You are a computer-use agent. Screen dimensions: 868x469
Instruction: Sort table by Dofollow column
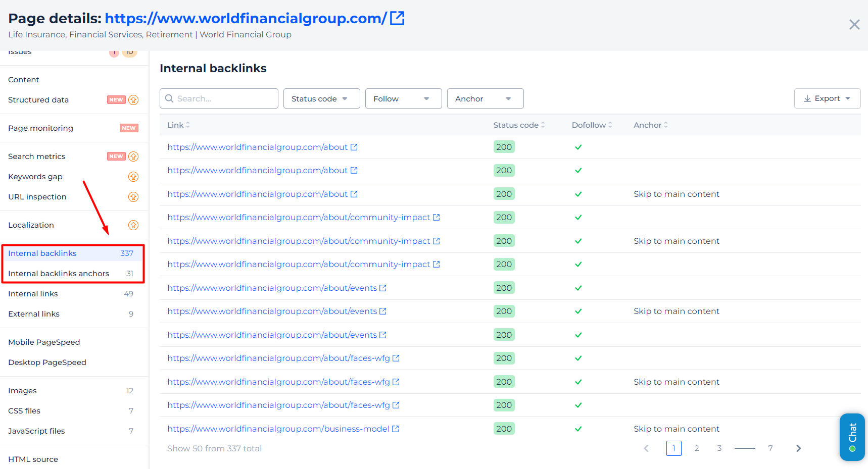pyautogui.click(x=592, y=125)
